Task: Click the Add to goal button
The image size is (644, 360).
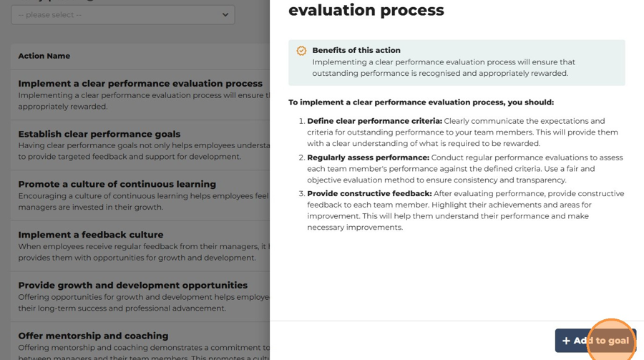Action: coord(595,340)
